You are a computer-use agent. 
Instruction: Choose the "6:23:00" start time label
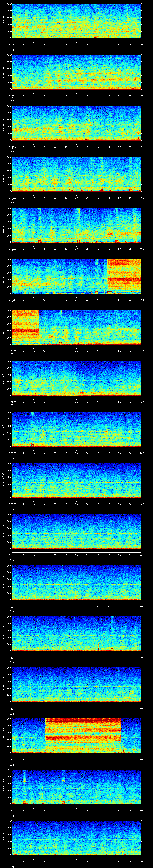point(12,504)
